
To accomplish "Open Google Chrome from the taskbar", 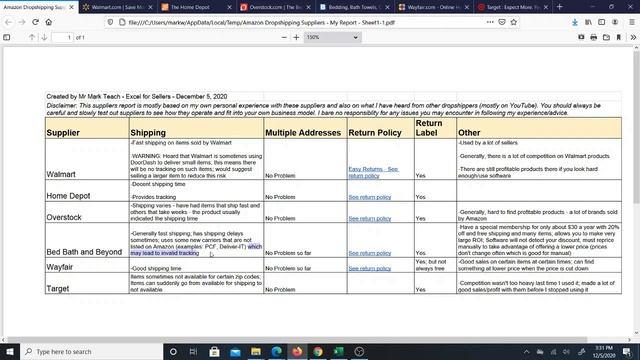I will pyautogui.click(x=318, y=351).
